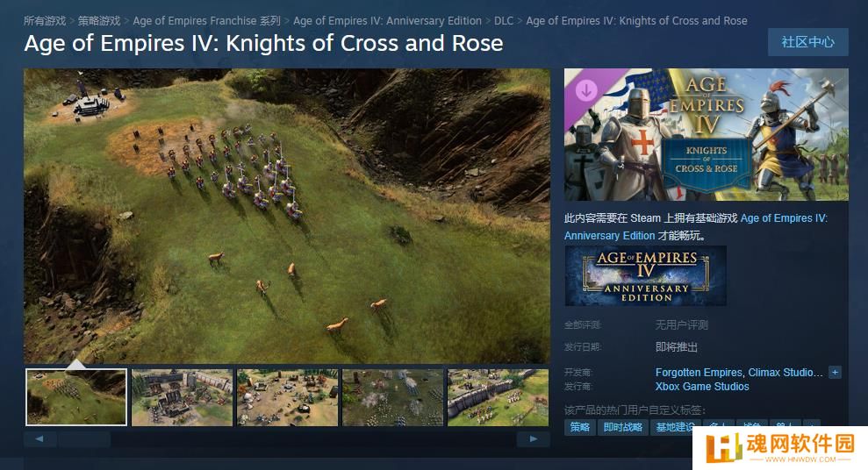Click the 策略 tag

579,427
